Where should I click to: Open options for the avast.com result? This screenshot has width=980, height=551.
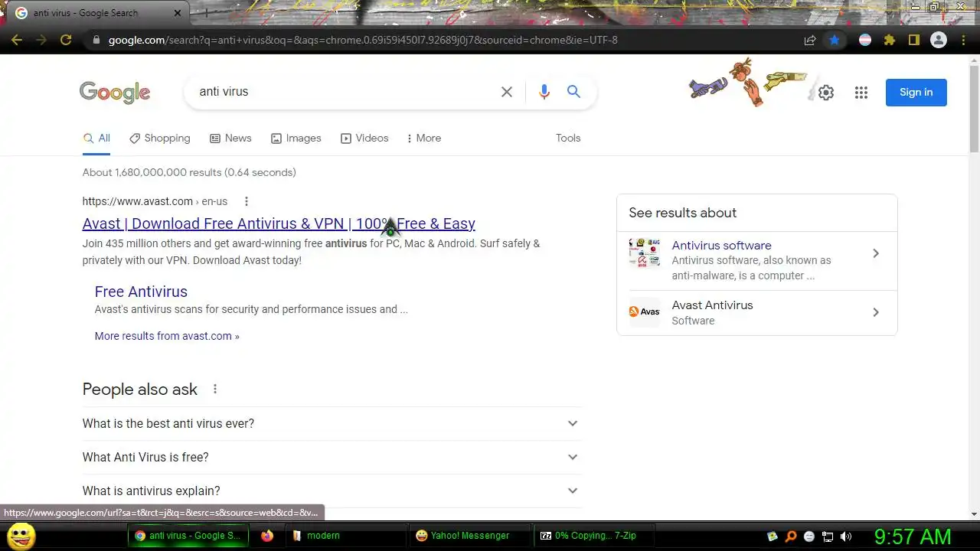pos(247,201)
